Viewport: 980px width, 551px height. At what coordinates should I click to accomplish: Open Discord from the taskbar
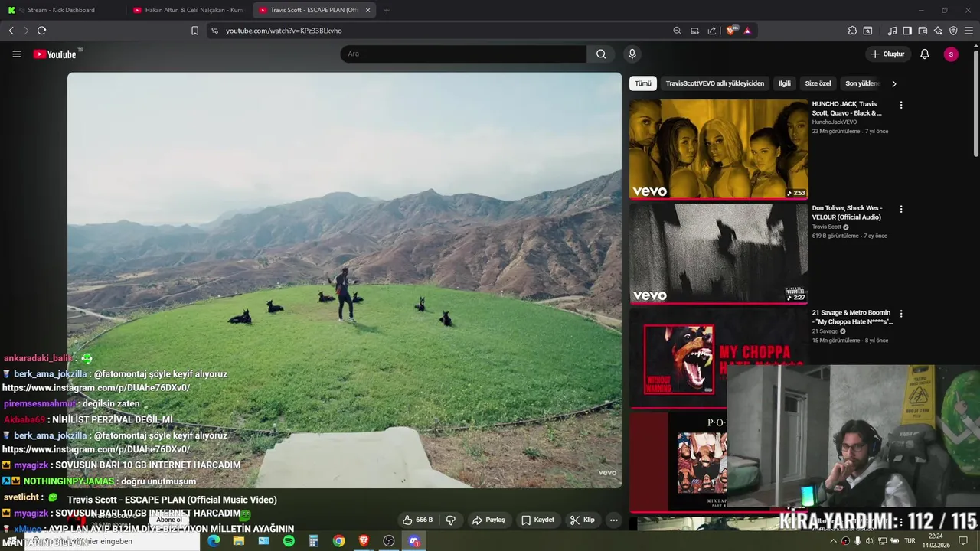coord(414,541)
